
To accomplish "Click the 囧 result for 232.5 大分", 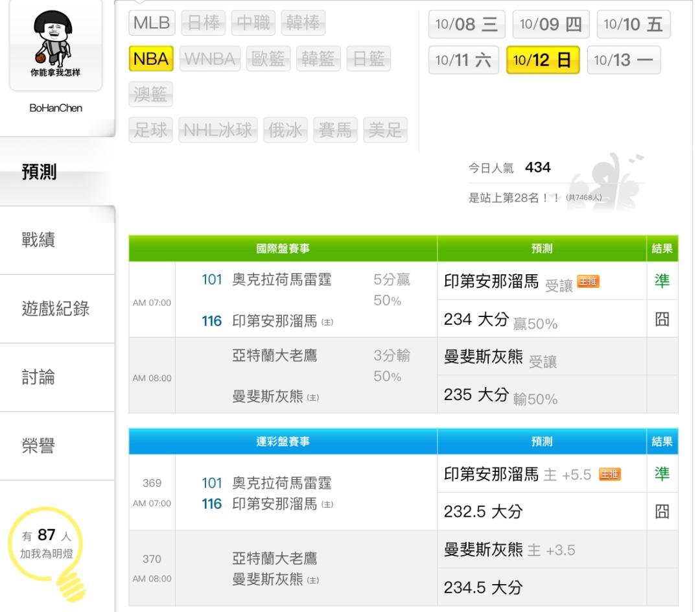I will click(x=662, y=512).
